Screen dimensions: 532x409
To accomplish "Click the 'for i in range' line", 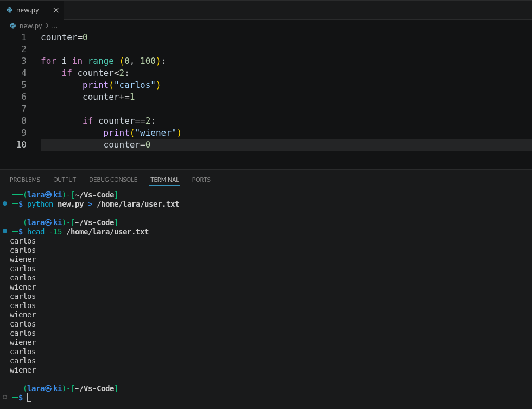I will [103, 61].
